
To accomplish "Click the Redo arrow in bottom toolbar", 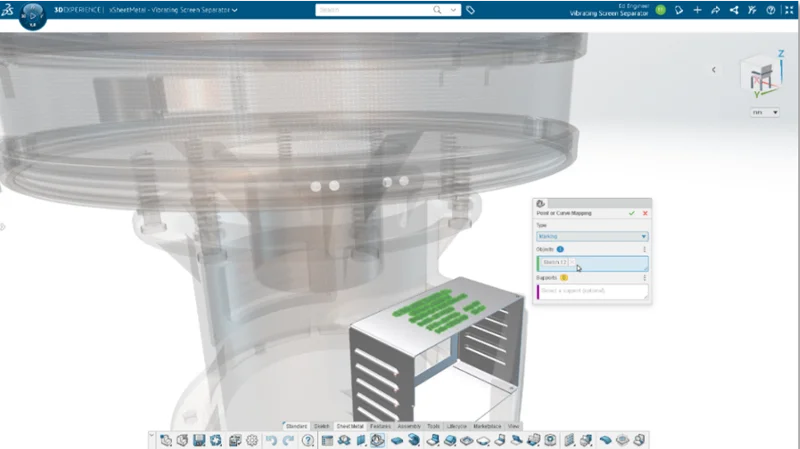I will click(x=289, y=440).
